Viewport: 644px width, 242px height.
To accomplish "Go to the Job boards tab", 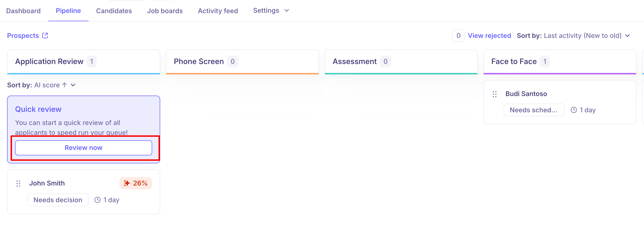I will [x=165, y=11].
